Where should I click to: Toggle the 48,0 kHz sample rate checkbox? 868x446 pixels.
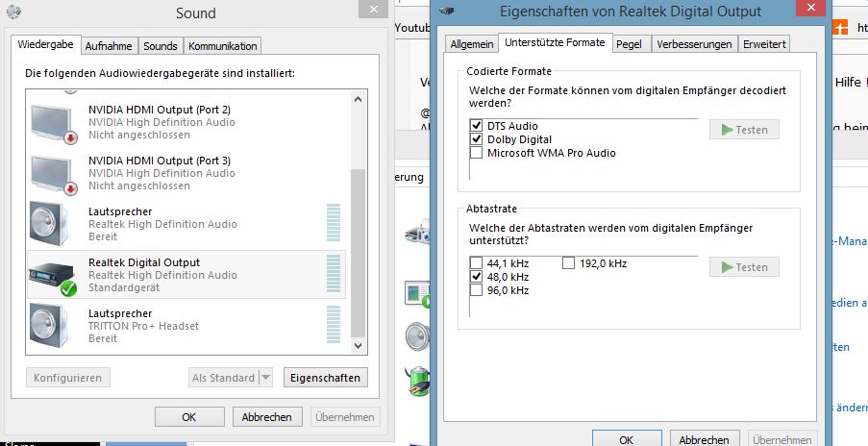(476, 276)
